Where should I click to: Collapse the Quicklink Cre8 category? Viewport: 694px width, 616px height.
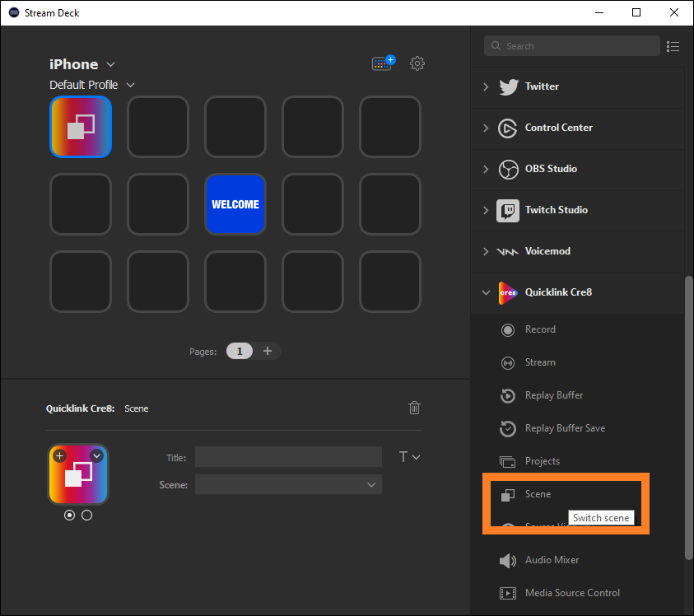(x=486, y=292)
